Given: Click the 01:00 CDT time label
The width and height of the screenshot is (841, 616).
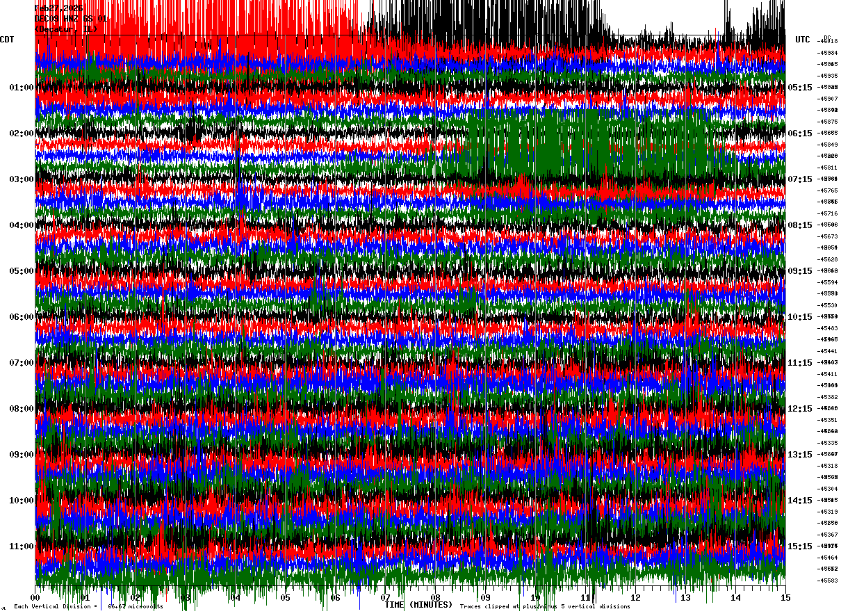Looking at the screenshot, I should (x=21, y=88).
